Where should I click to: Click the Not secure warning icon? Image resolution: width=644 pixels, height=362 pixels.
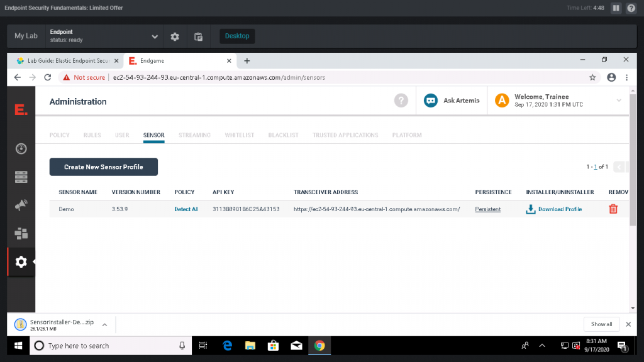(67, 77)
